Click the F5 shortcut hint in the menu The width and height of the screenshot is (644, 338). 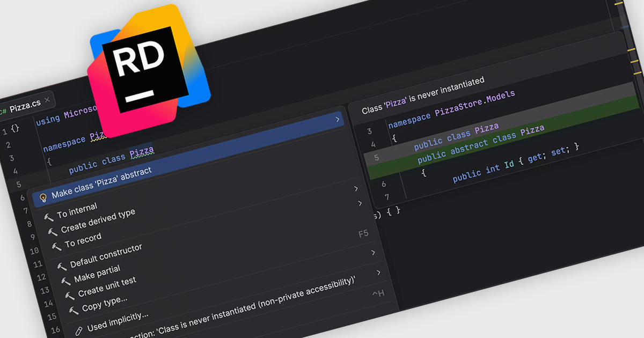(363, 234)
